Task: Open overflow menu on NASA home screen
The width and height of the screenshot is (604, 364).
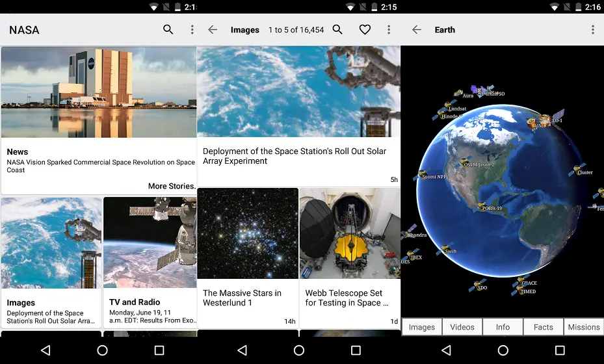Action: pos(192,30)
